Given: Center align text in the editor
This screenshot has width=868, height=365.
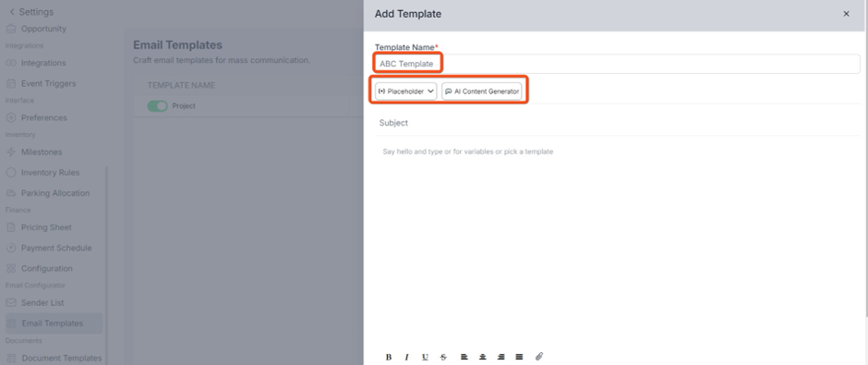Looking at the screenshot, I should [x=483, y=358].
